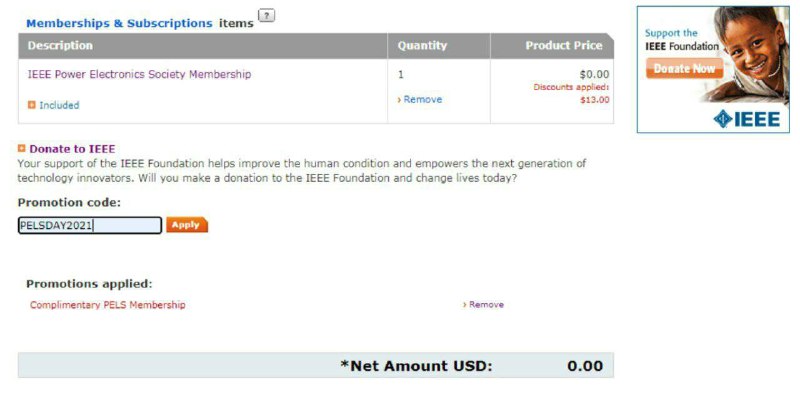Click the Complimentary PELS Membership promotion text
Viewport: 800px width, 404px height.
[108, 305]
